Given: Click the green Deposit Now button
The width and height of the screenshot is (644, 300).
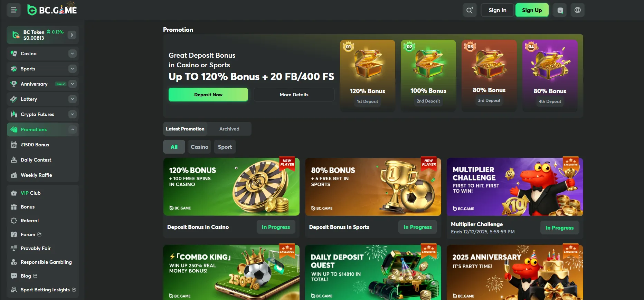Looking at the screenshot, I should [x=208, y=95].
